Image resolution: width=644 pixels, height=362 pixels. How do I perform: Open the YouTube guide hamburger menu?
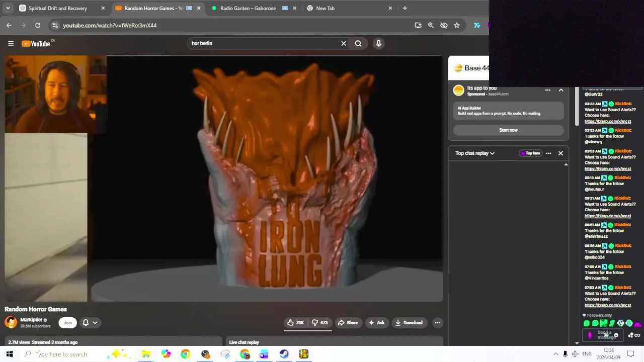click(11, 44)
